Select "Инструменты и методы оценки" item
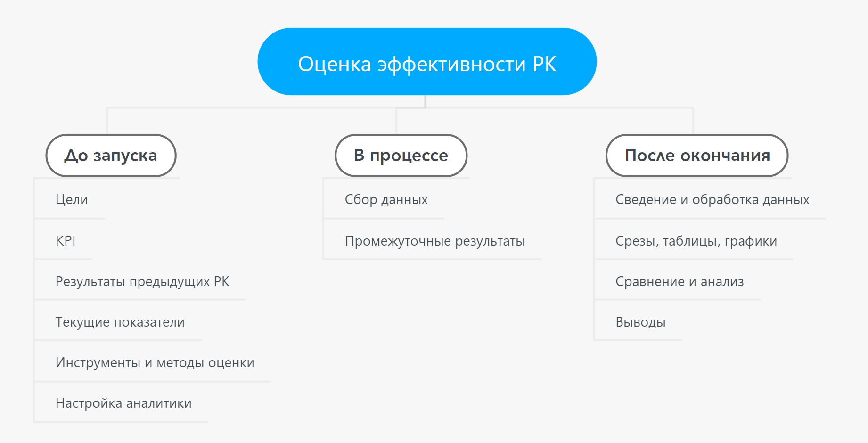The height and width of the screenshot is (443, 868). (155, 363)
